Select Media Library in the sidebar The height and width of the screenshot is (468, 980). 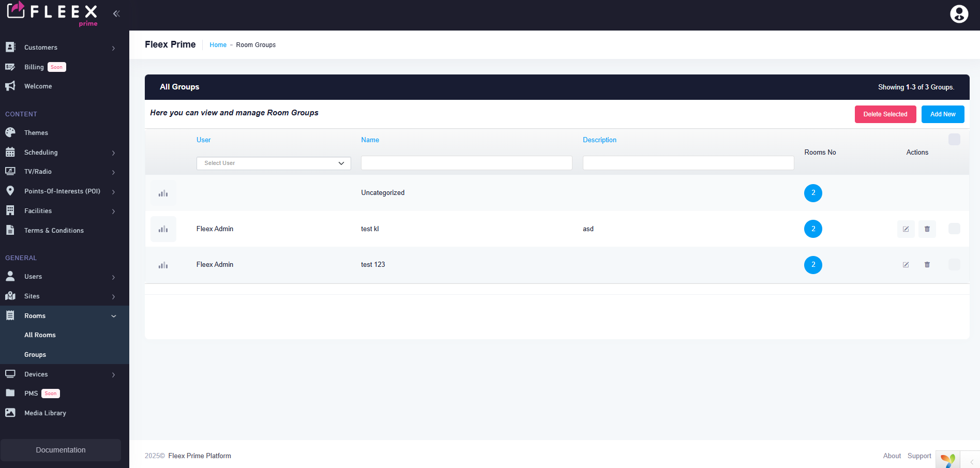coord(45,413)
